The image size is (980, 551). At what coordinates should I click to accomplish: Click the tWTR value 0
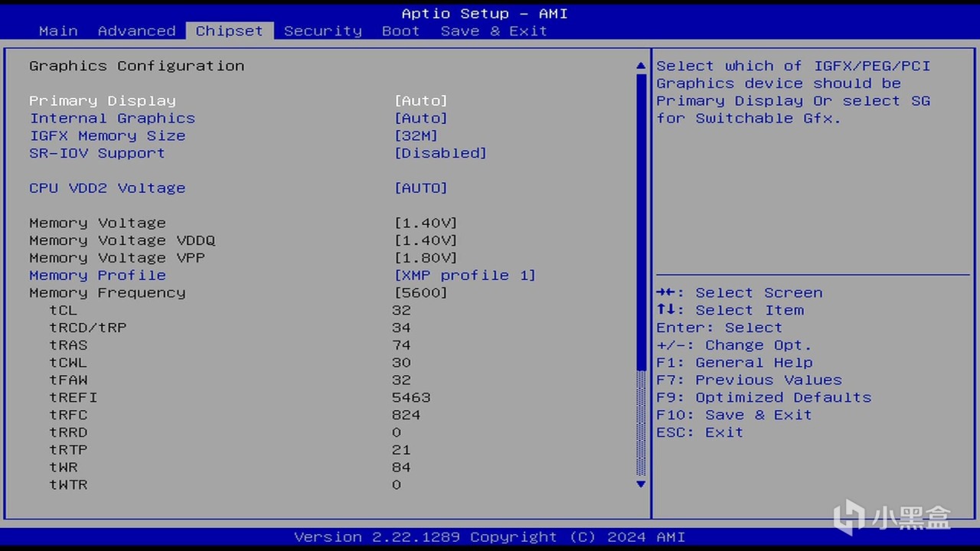point(397,484)
